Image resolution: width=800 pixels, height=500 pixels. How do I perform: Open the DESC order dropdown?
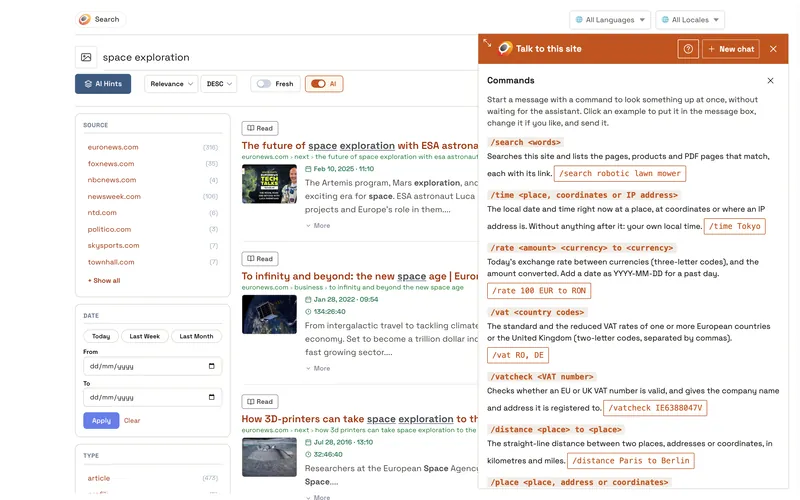point(219,84)
